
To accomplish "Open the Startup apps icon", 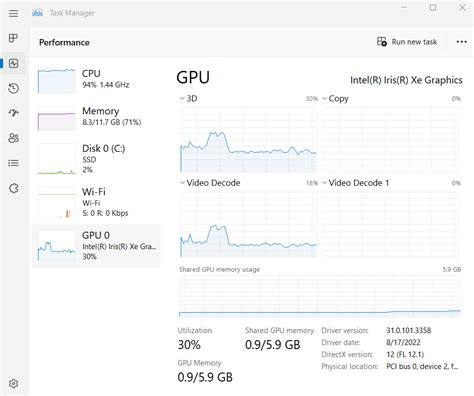I will tap(13, 113).
